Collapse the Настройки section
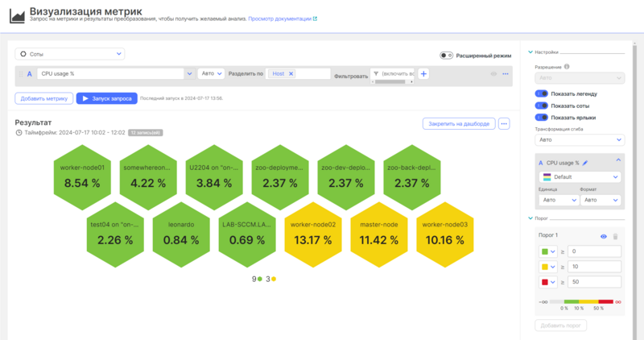 tap(530, 52)
